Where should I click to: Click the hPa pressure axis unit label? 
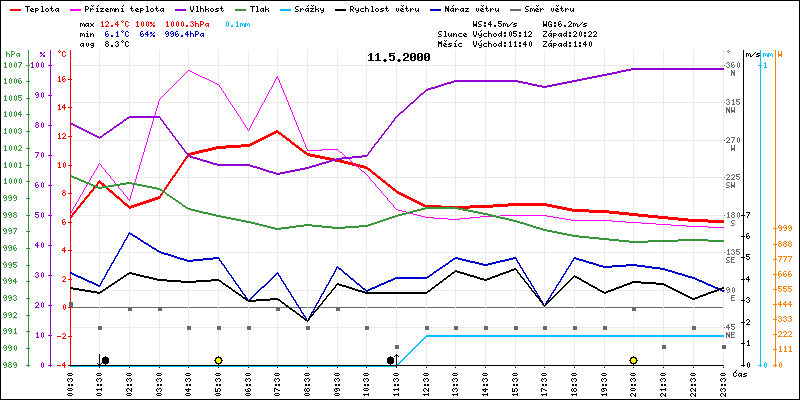point(12,54)
